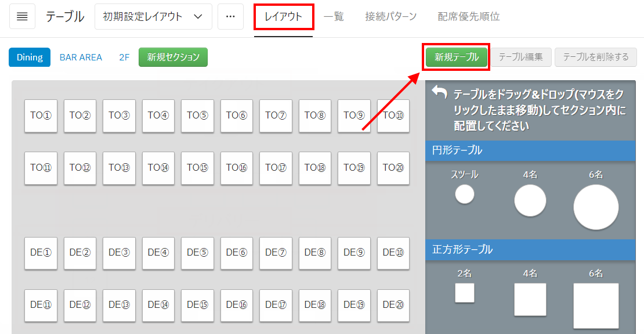Switch to the 一覧 tab
Viewport: 644px width, 334px height.
click(334, 17)
